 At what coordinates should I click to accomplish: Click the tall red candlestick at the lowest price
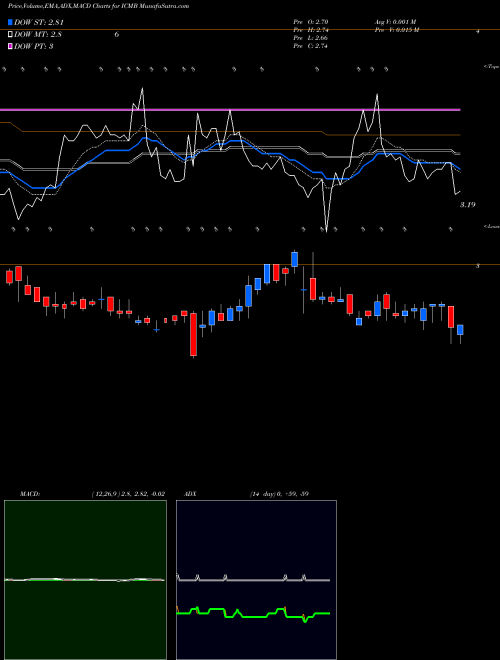(x=194, y=335)
